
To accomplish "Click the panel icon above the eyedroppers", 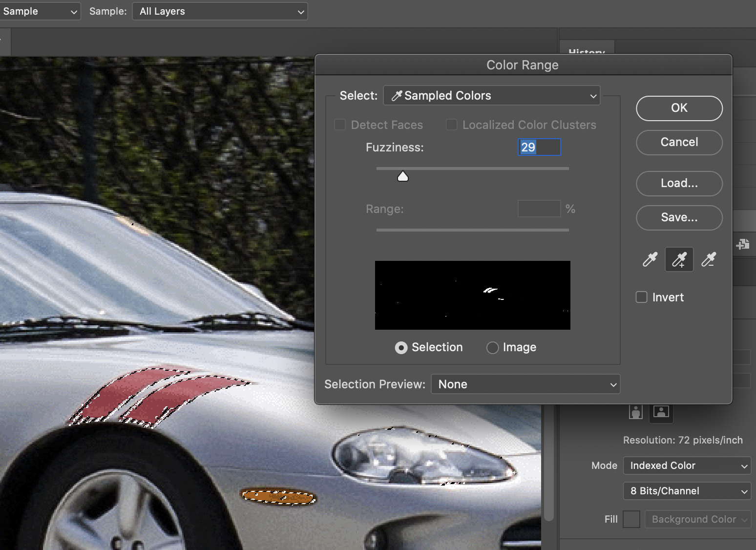I will tap(743, 244).
